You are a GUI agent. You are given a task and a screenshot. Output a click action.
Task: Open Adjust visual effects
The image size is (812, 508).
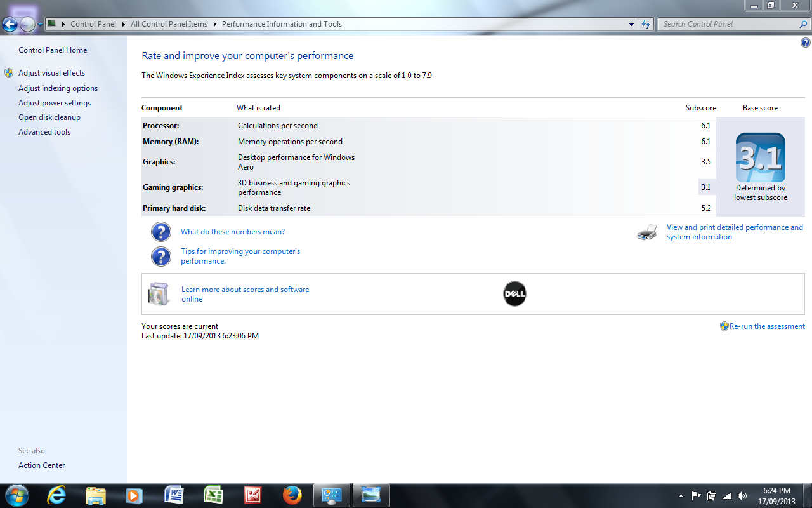click(51, 73)
